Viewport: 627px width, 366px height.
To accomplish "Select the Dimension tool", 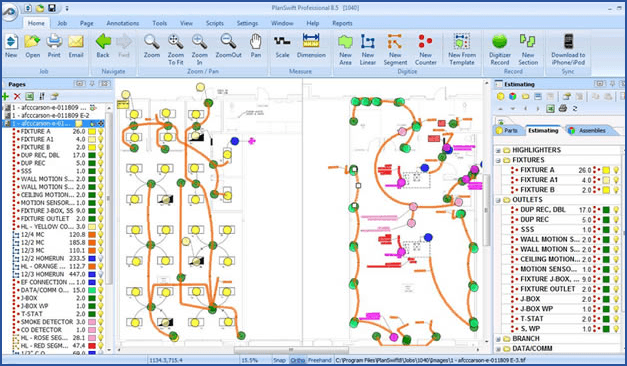I will [x=311, y=46].
